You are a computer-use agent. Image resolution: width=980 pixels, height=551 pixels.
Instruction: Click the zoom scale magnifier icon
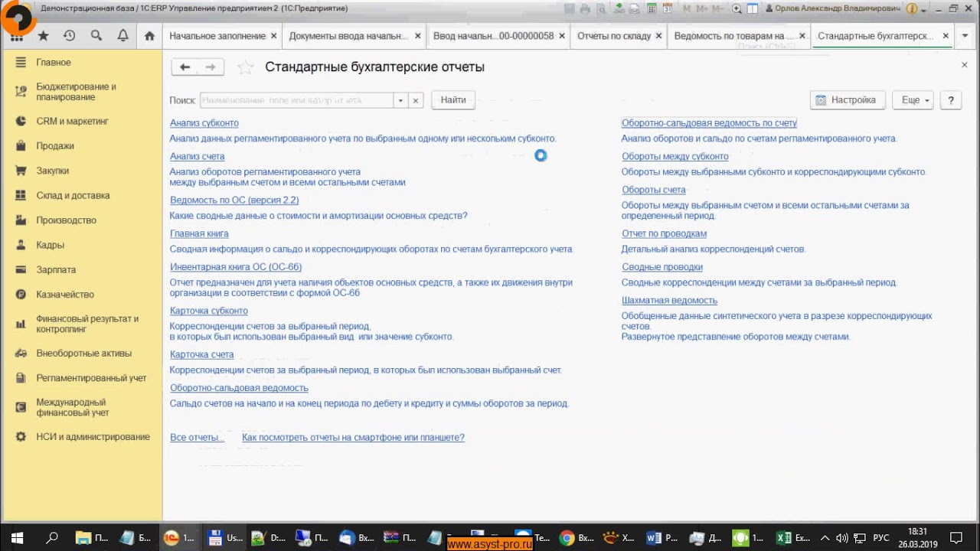tap(737, 8)
